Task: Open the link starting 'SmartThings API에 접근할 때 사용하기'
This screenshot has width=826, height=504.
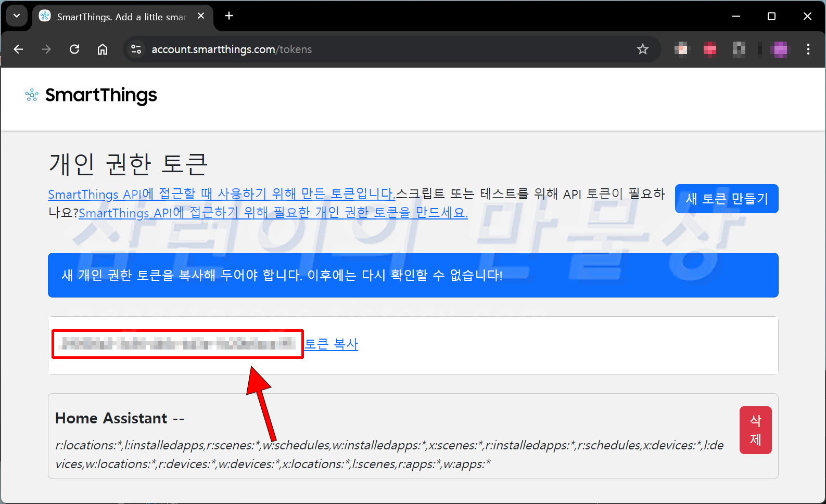Action: (x=222, y=194)
